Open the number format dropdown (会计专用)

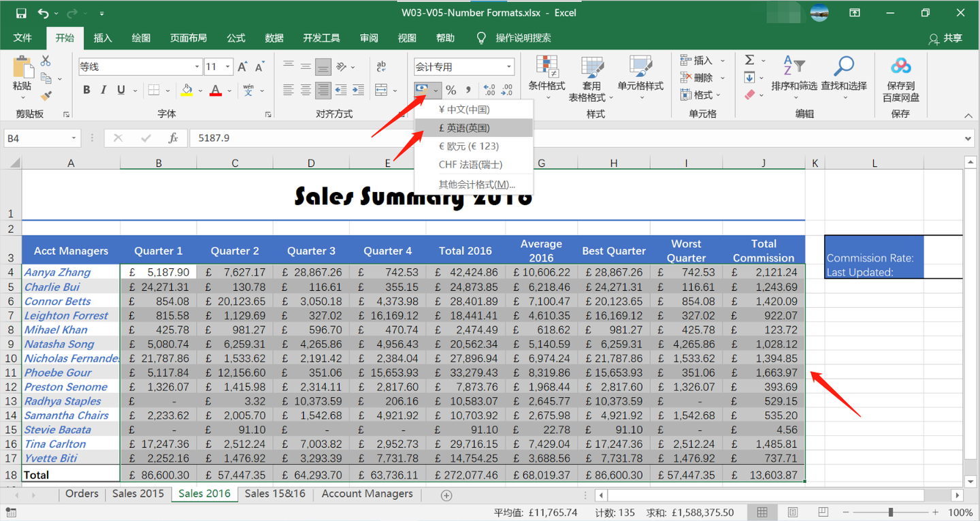[x=509, y=67]
